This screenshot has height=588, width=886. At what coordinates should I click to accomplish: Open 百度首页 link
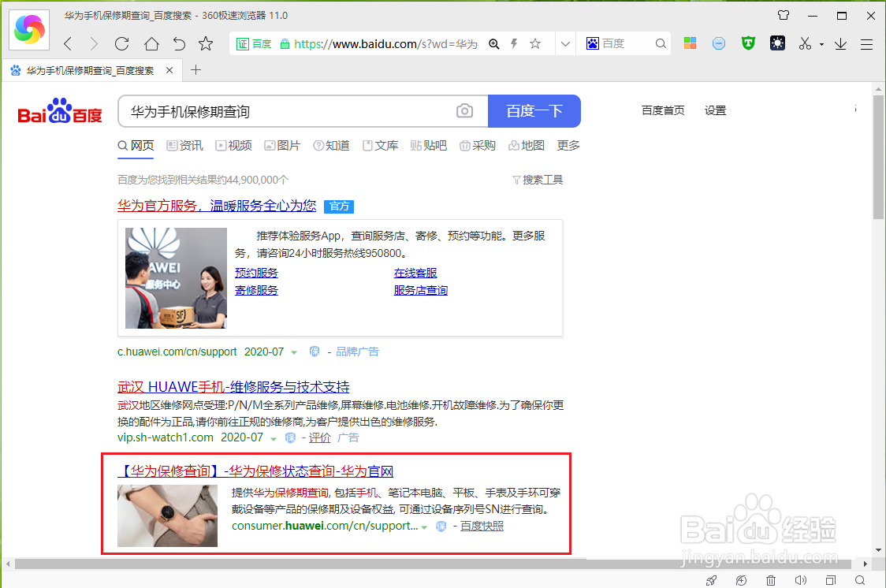click(x=663, y=110)
